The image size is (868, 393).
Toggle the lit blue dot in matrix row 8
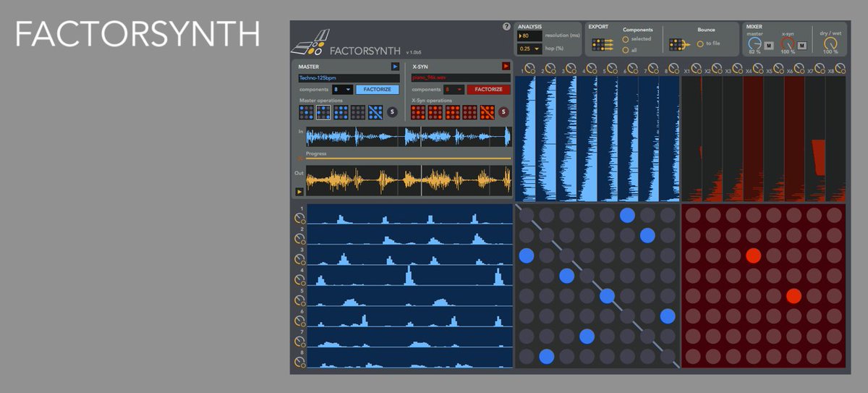point(547,356)
